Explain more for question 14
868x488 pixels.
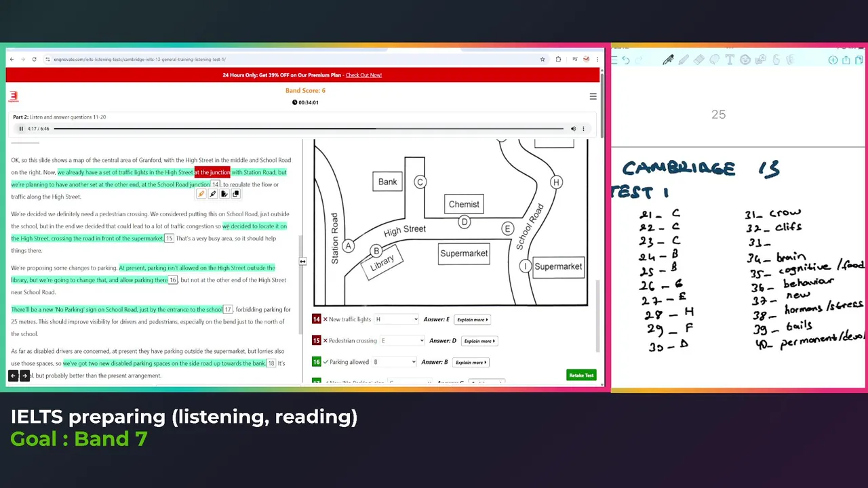[473, 319]
